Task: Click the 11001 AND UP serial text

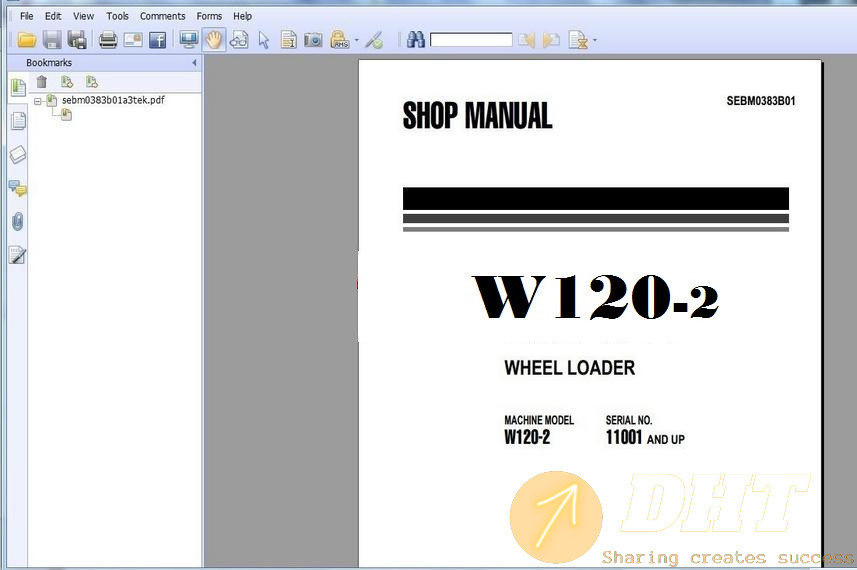Action: (x=645, y=438)
